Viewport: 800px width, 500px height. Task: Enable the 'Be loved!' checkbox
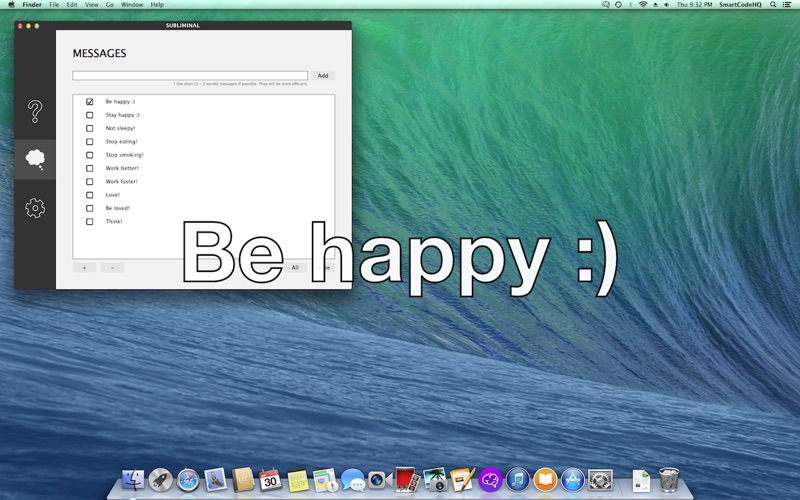(x=89, y=208)
